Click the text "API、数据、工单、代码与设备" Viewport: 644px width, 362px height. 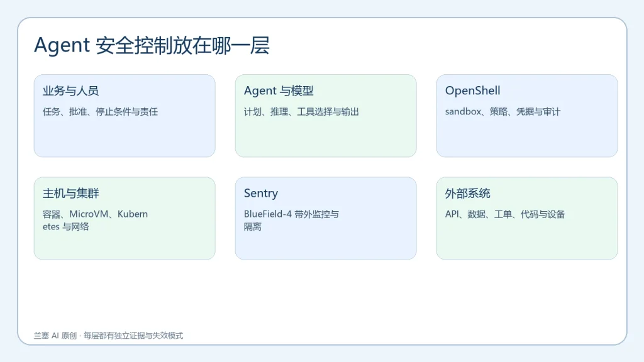tap(505, 214)
